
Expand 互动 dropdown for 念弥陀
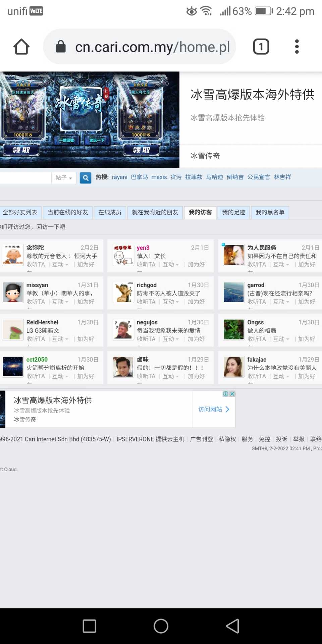pyautogui.click(x=60, y=264)
